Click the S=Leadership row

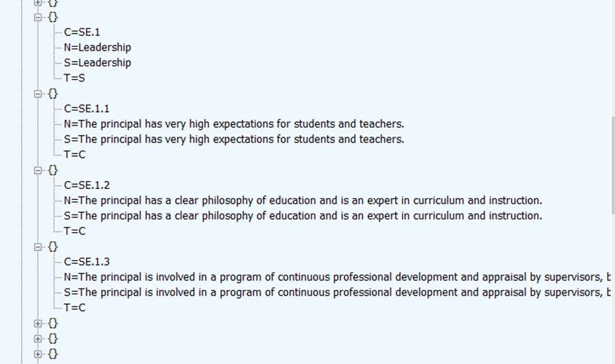97,63
